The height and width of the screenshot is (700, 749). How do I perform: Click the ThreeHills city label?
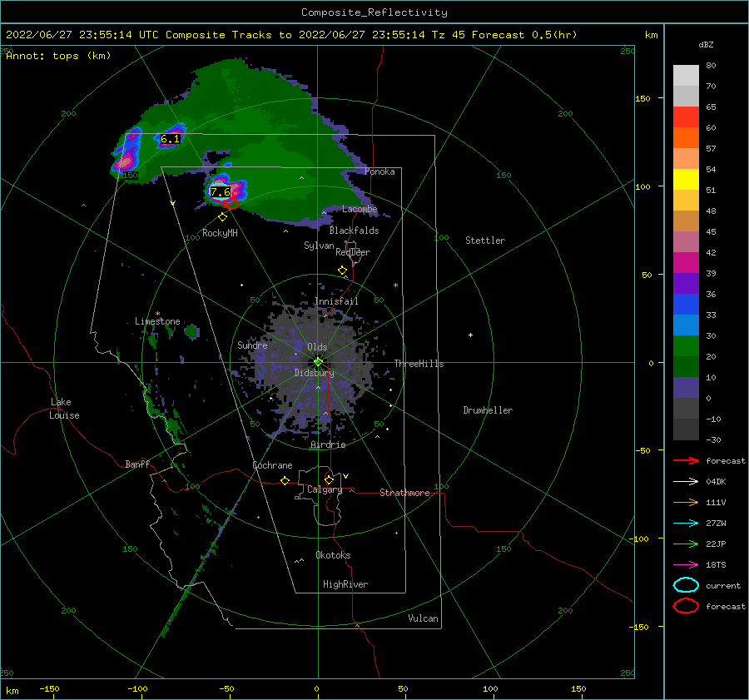pos(419,364)
